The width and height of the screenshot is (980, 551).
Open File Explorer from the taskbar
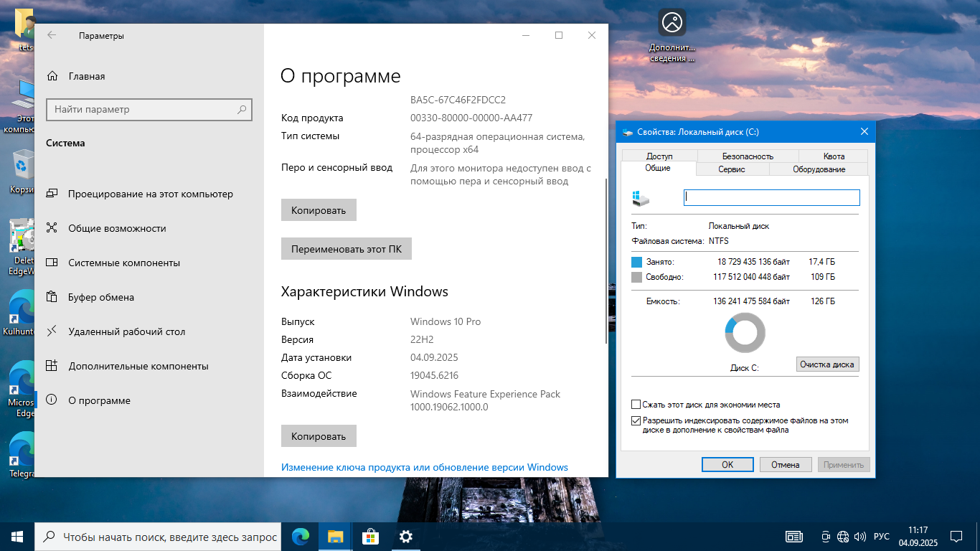click(x=335, y=536)
